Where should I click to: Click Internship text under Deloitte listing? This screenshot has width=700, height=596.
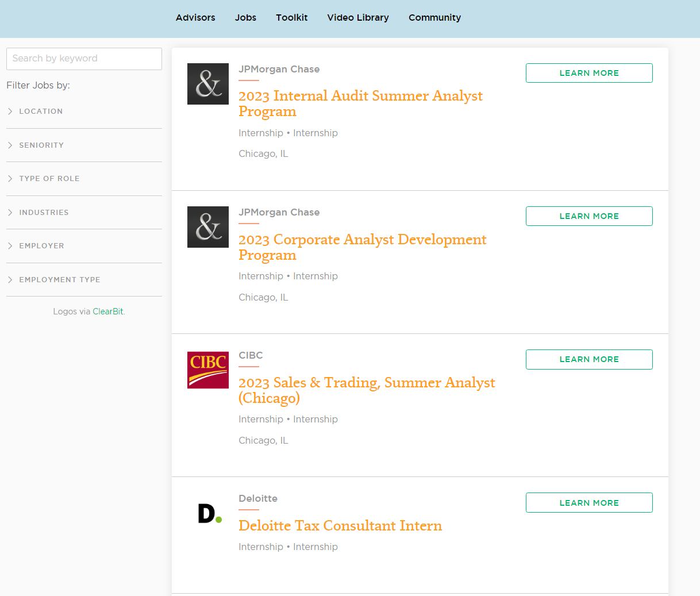(288, 547)
